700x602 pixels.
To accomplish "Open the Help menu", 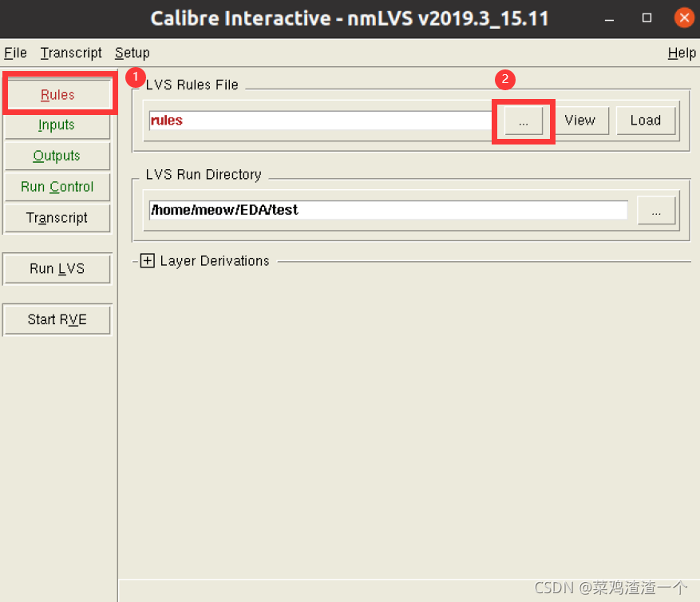I will (681, 53).
